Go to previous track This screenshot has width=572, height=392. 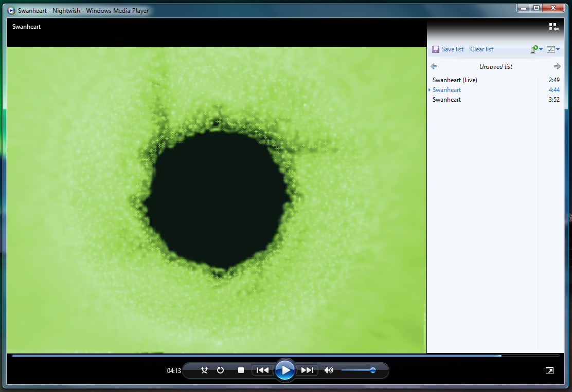click(x=262, y=370)
